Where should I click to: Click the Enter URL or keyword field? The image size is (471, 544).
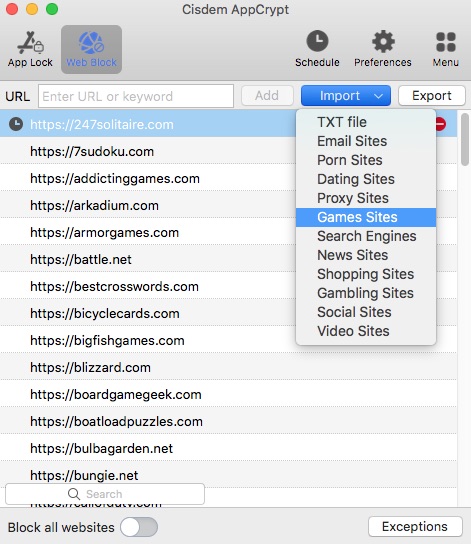(x=136, y=96)
